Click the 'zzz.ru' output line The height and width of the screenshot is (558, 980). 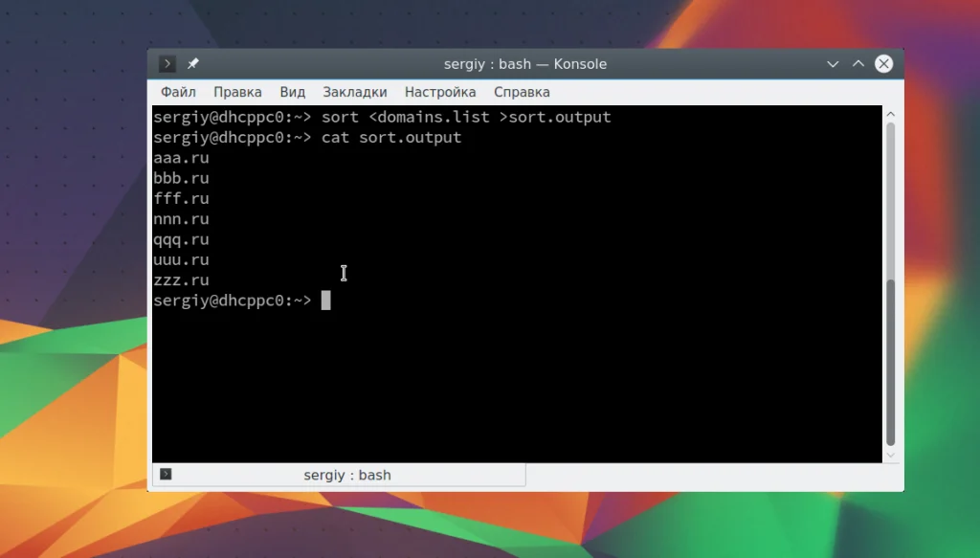pos(181,280)
